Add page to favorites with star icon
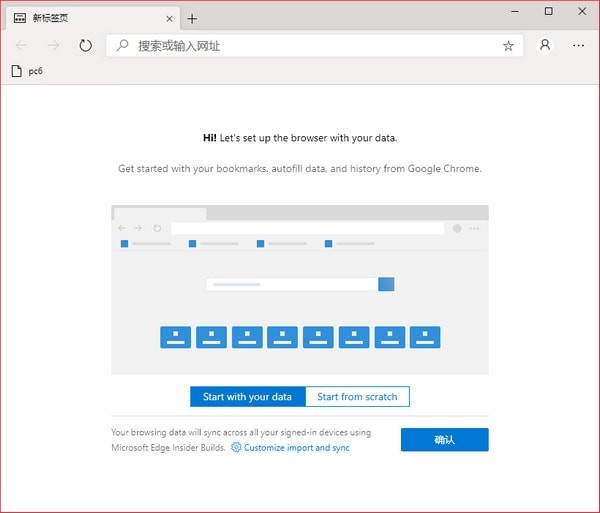 tap(508, 46)
